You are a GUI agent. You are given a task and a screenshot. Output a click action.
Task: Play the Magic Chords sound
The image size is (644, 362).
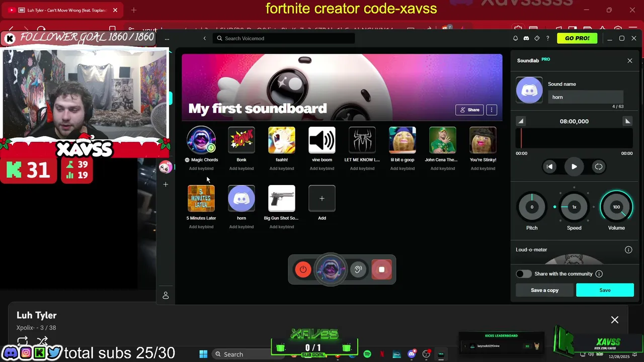click(201, 140)
